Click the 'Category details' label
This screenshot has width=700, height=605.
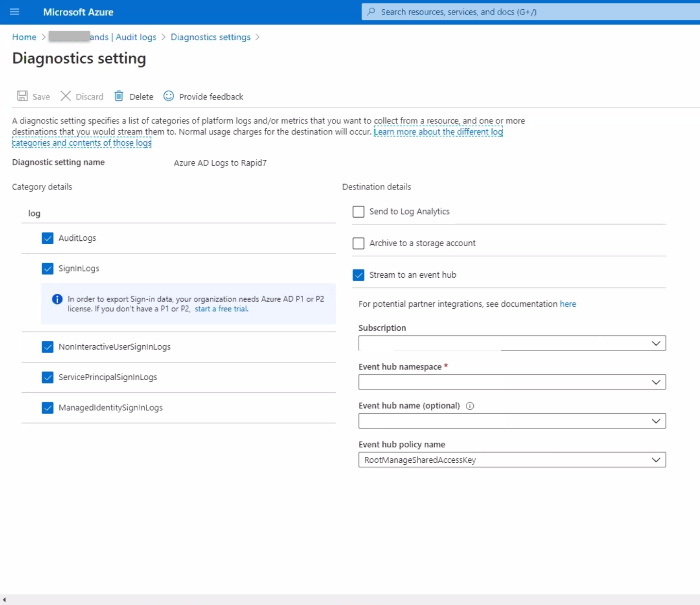click(42, 187)
